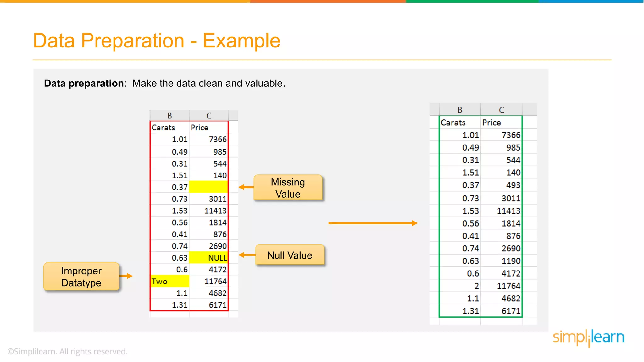
Task: Select '0.74' in the green-bordered table
Action: [x=460, y=248]
